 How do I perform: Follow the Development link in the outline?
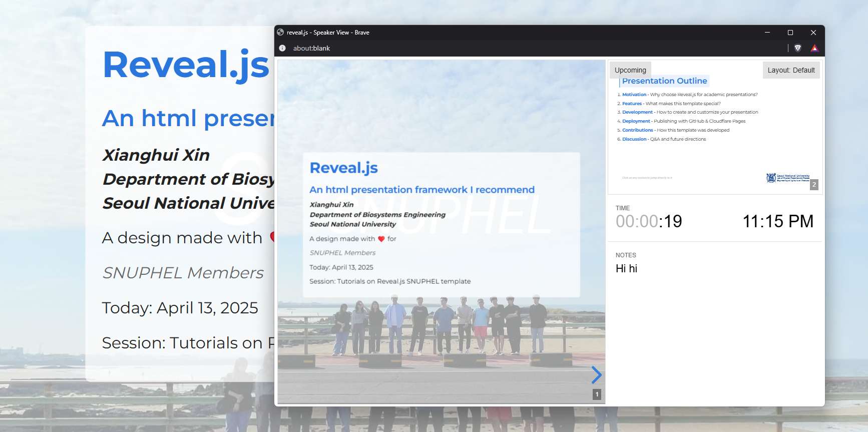pos(637,112)
